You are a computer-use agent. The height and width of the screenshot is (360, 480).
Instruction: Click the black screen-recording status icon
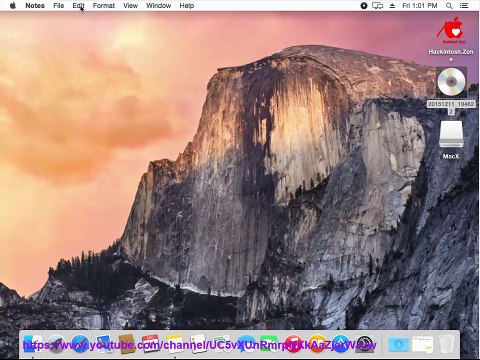pyautogui.click(x=364, y=6)
